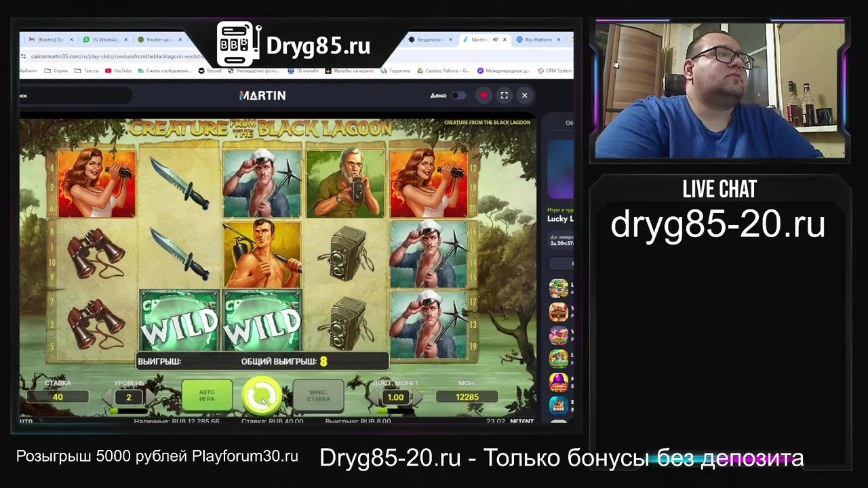Close the Martin browser tab
This screenshot has height=488, width=868.
coord(504,40)
